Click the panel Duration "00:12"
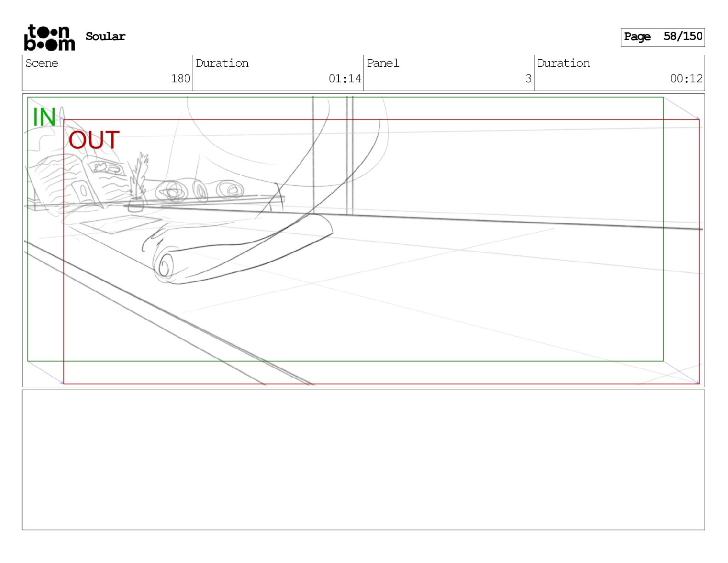This screenshot has height=563, width=728. pyautogui.click(x=686, y=79)
